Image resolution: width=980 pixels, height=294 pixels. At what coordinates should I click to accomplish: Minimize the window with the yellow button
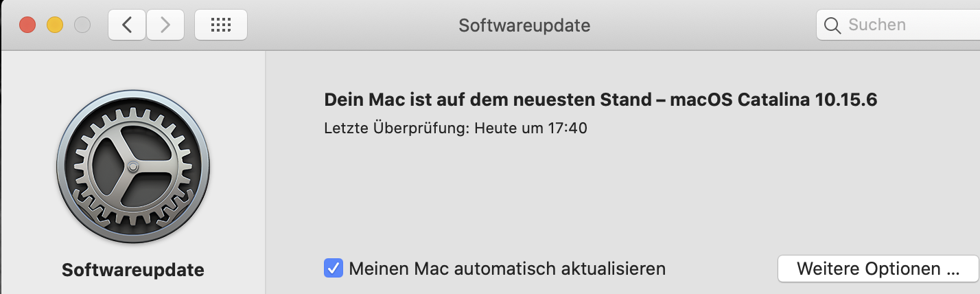(55, 25)
